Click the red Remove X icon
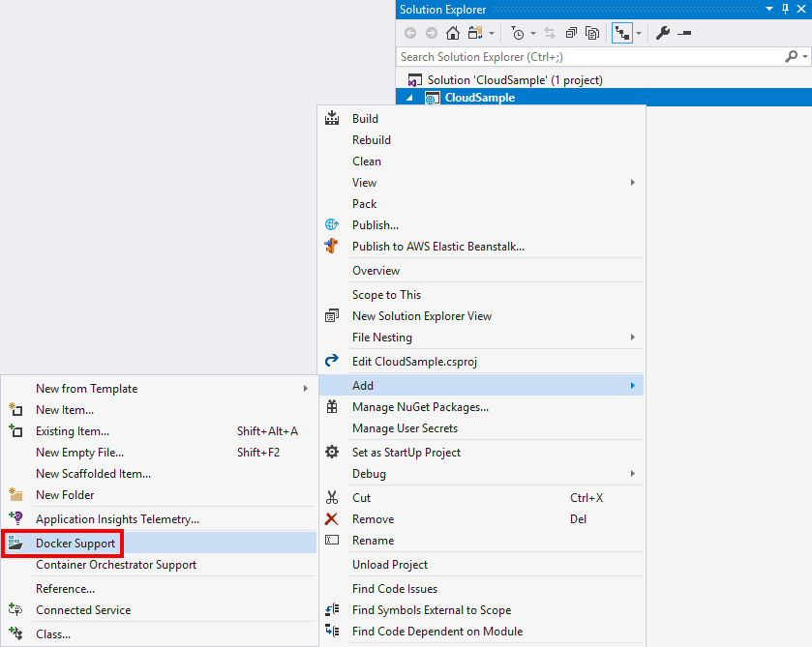The height and width of the screenshot is (647, 812). click(x=331, y=518)
